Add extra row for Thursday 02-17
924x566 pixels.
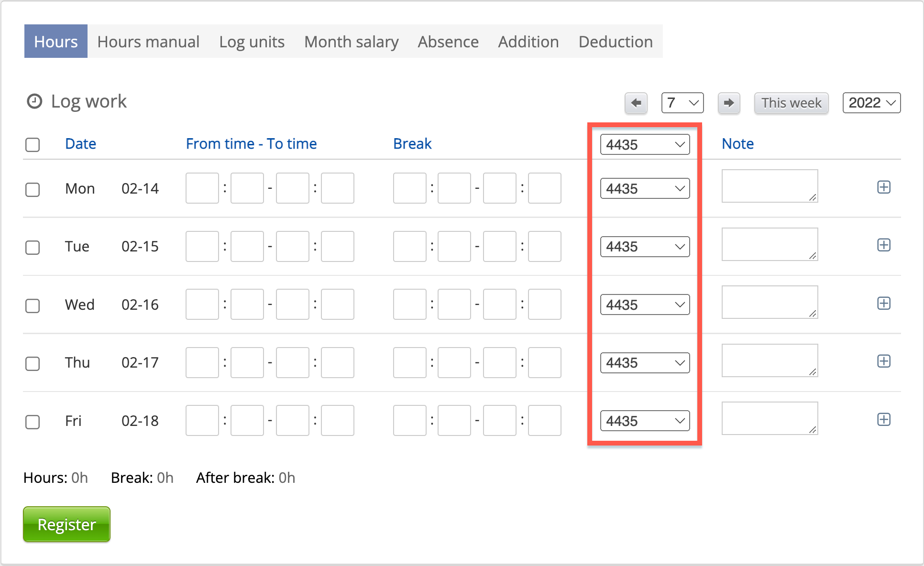(x=883, y=361)
